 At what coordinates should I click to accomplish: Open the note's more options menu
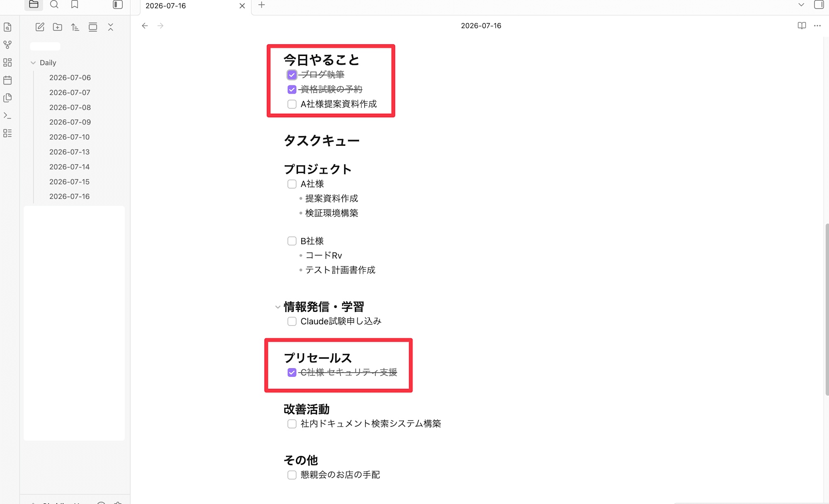coord(817,26)
